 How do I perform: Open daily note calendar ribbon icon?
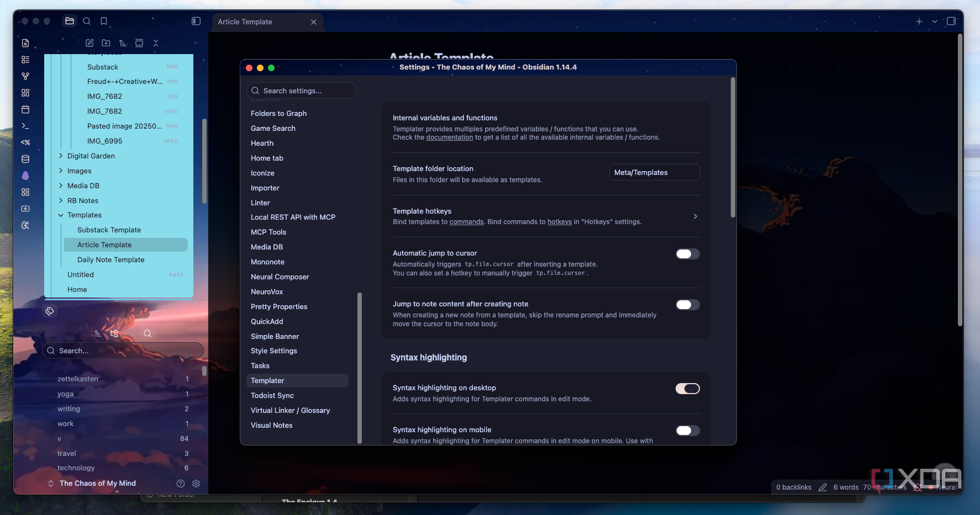coord(25,109)
